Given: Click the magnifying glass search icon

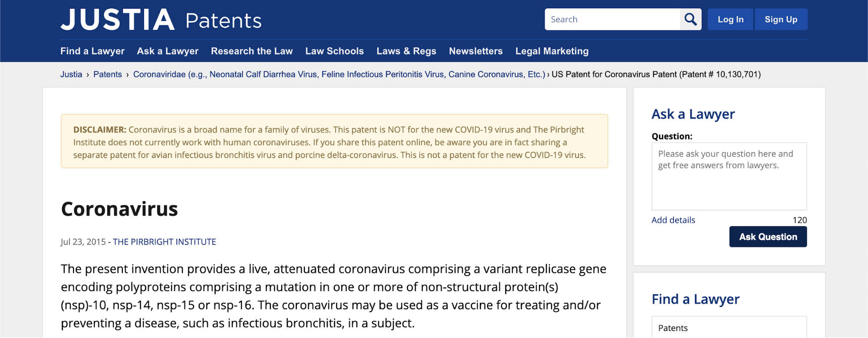Looking at the screenshot, I should (x=690, y=20).
